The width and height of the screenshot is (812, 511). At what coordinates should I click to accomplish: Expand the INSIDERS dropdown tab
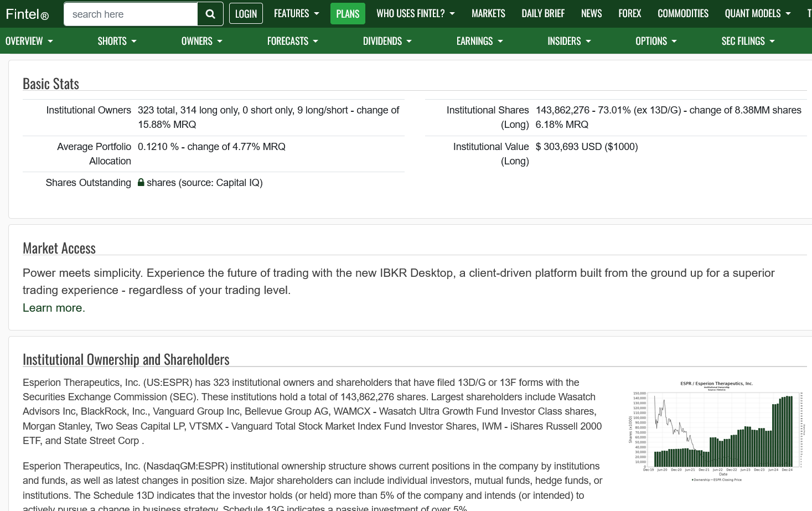[x=569, y=41]
